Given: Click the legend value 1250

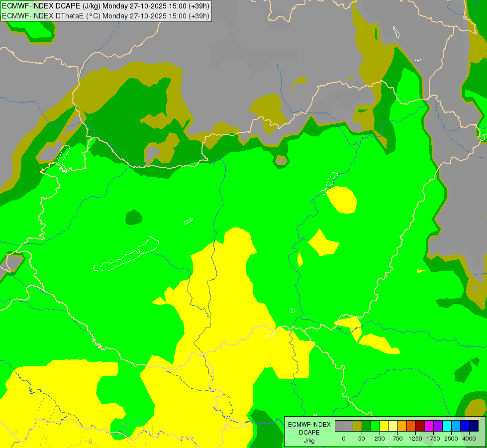Looking at the screenshot, I should 415,439.
